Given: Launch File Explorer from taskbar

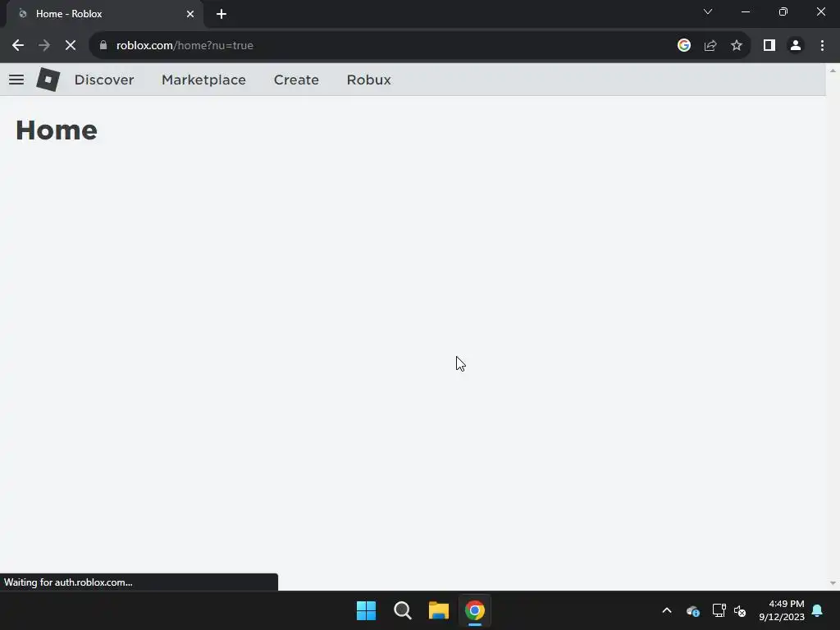Looking at the screenshot, I should pyautogui.click(x=439, y=610).
